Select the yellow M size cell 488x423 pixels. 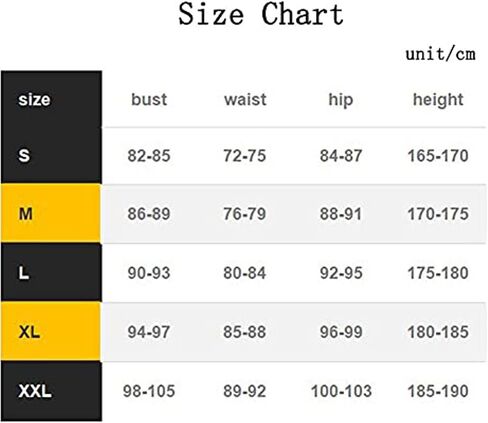click(x=51, y=213)
